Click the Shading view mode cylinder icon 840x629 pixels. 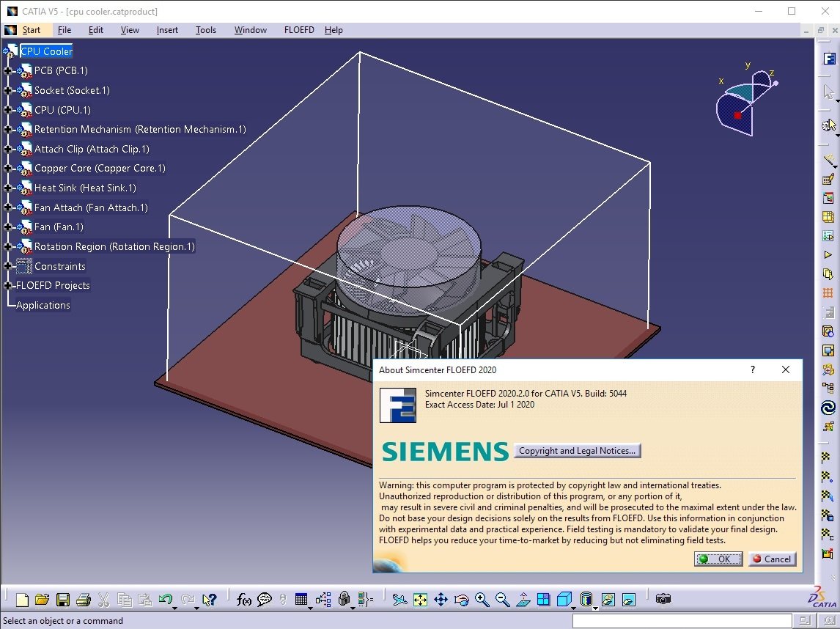(x=586, y=599)
